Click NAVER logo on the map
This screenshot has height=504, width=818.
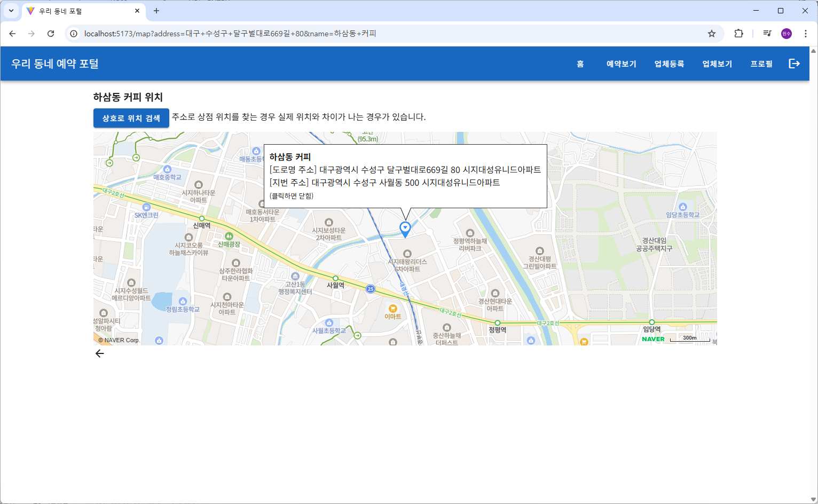pyautogui.click(x=653, y=339)
